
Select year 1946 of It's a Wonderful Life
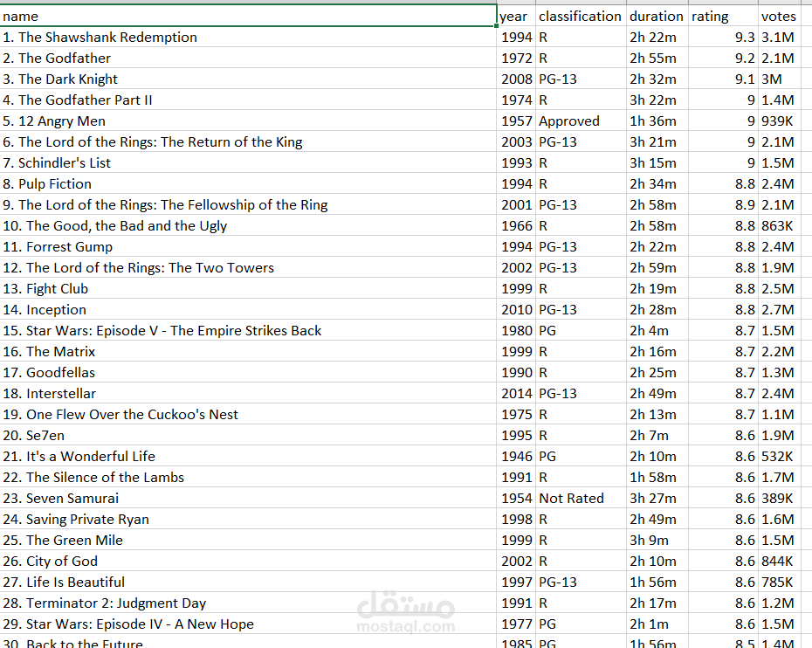click(x=516, y=457)
